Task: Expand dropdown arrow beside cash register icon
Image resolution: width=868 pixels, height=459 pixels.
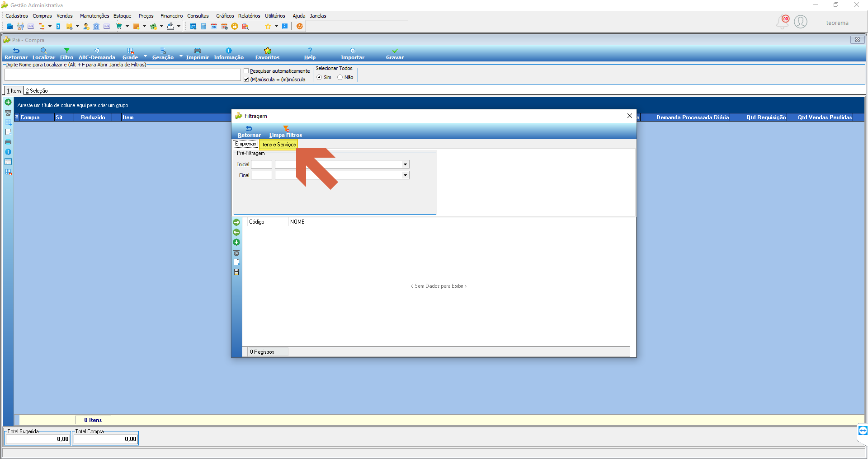Action: click(x=179, y=26)
